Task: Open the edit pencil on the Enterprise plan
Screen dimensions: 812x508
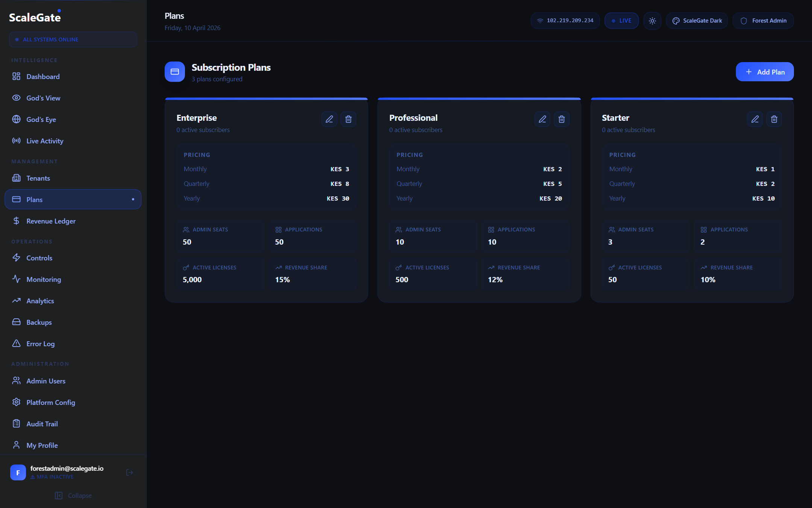Action: [329, 119]
